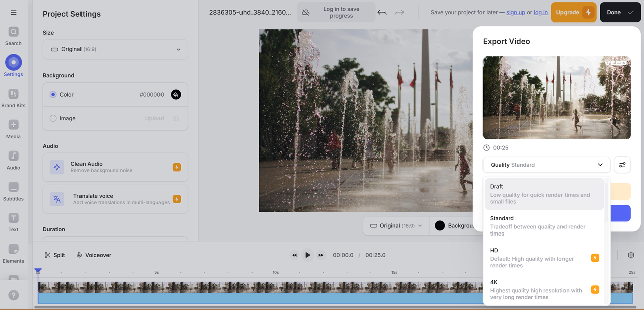
Task: Click the Split tool button
Action: [x=55, y=255]
